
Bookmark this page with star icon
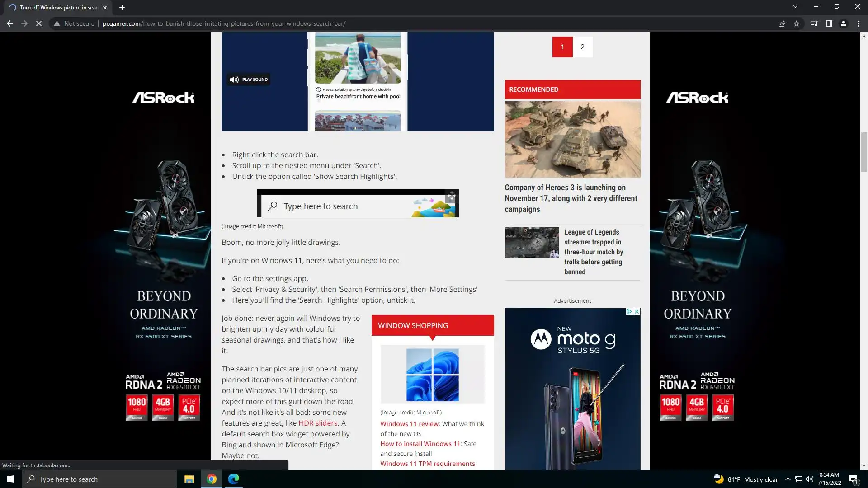coord(797,23)
